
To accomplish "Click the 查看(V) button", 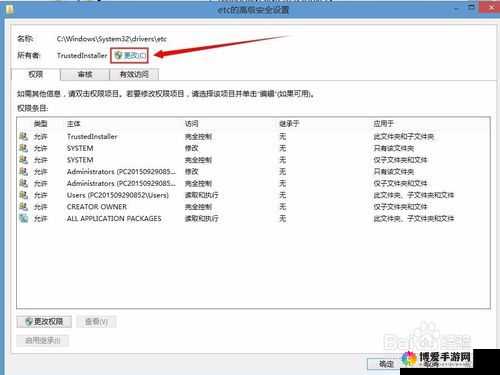I will [x=96, y=321].
